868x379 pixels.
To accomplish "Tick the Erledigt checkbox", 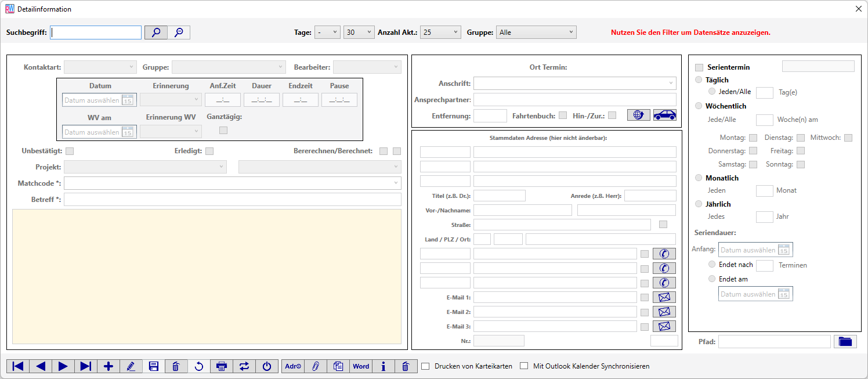I will coord(209,151).
